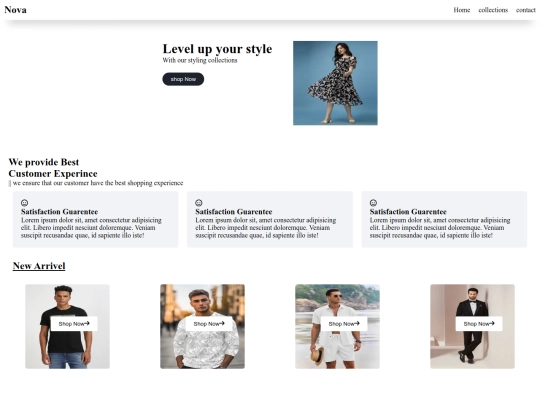The image size is (540, 405).
Task: Click the 'Level up your style' heading
Action: 217,49
